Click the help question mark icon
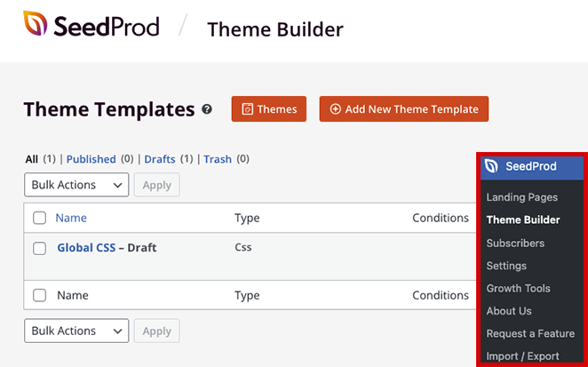 click(207, 109)
